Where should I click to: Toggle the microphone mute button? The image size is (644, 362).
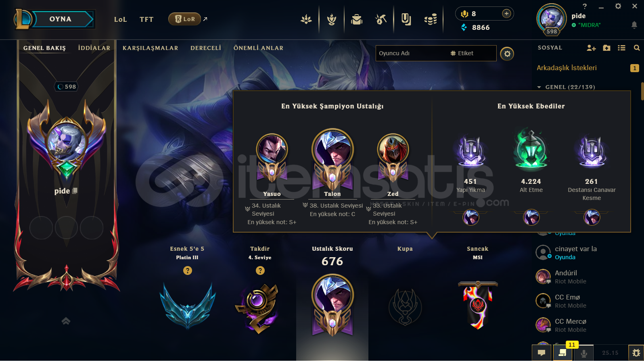tap(583, 353)
